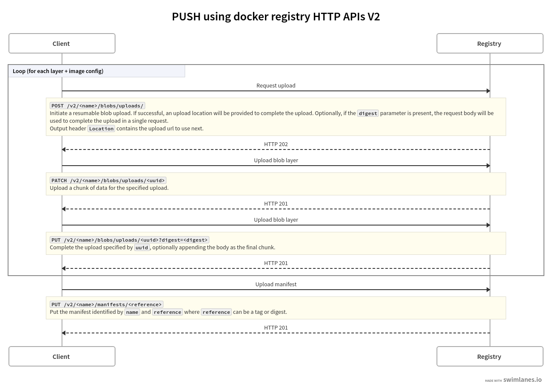Click the Upload manifest message label
Image resolution: width=552 pixels, height=392 pixels.
[276, 284]
